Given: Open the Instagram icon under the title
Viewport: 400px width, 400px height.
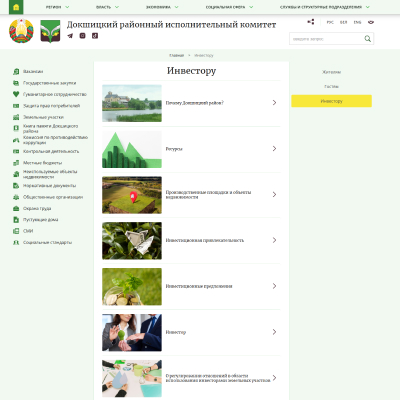Looking at the screenshot, I should [82, 36].
